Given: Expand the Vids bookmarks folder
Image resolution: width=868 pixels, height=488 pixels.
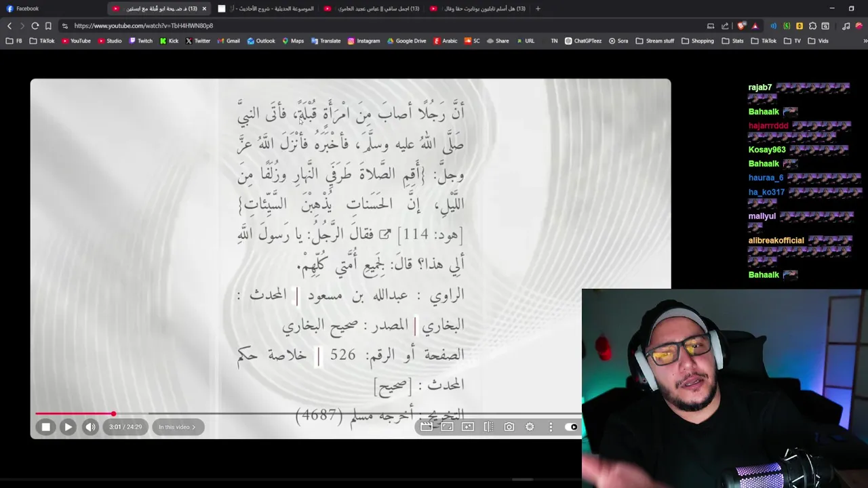Looking at the screenshot, I should [818, 41].
